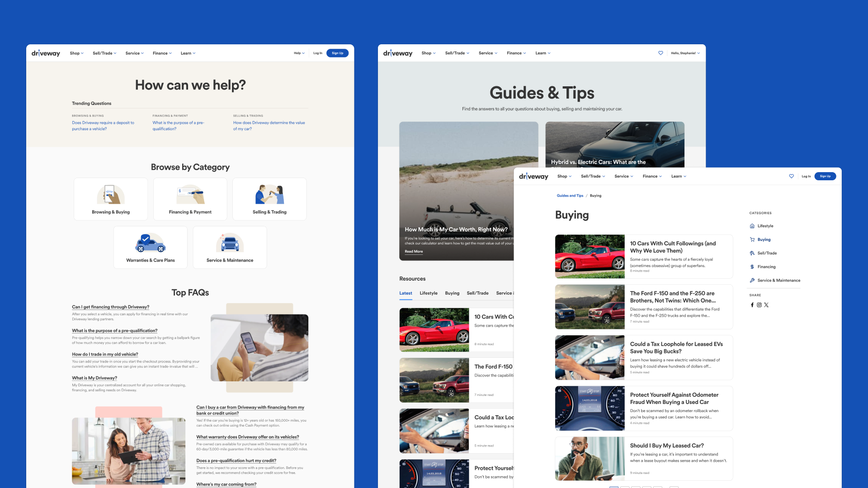This screenshot has width=868, height=488.
Task: Open 'Can I get financing through Driveway?' FAQ
Action: pos(110,307)
